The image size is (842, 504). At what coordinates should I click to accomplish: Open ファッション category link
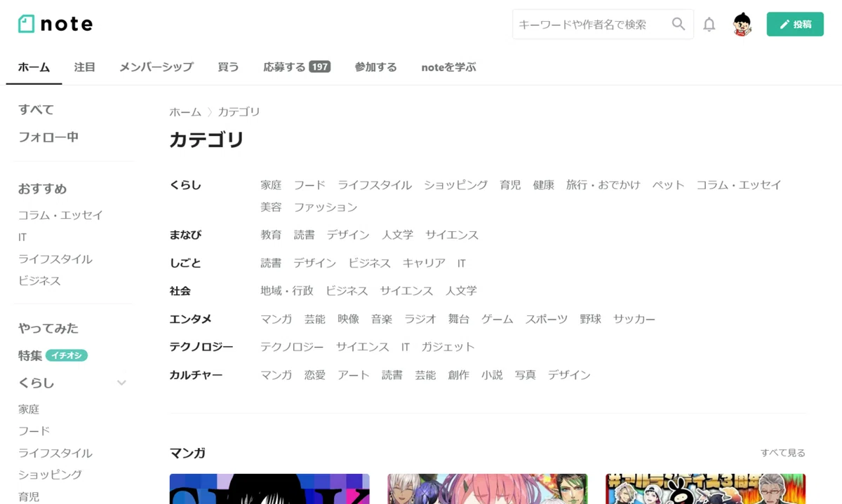(x=326, y=207)
